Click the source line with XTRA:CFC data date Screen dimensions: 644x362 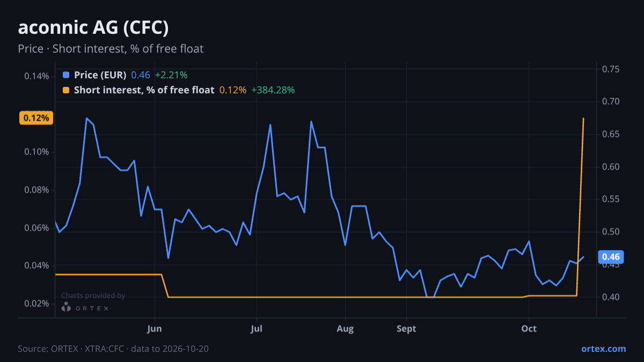[113, 349]
